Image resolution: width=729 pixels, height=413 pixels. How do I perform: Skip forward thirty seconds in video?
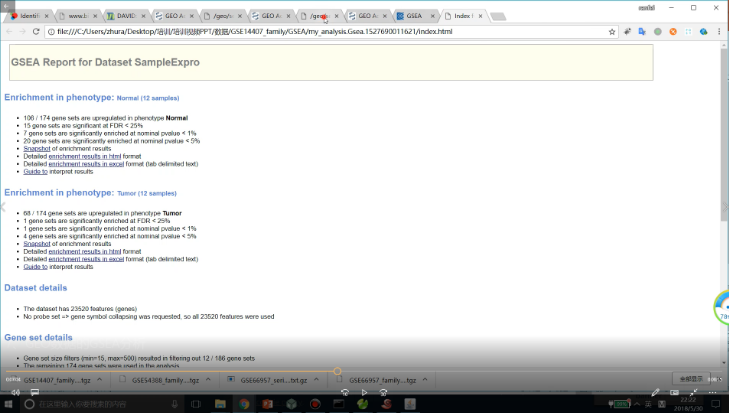[x=383, y=393]
